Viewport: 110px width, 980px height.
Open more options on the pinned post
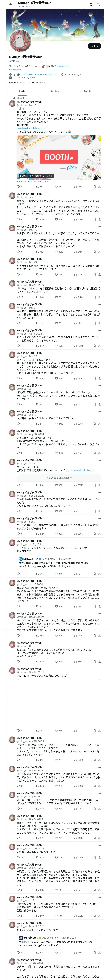click(x=99, y=102)
